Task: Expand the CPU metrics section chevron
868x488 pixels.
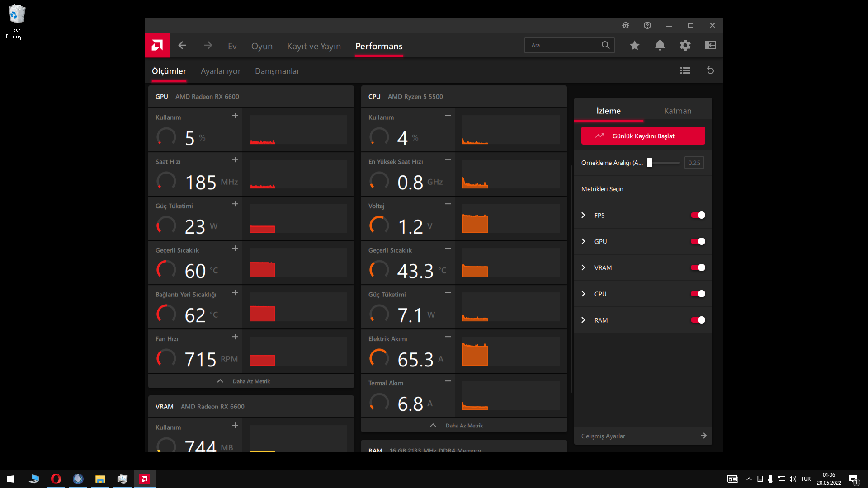Action: (x=583, y=294)
